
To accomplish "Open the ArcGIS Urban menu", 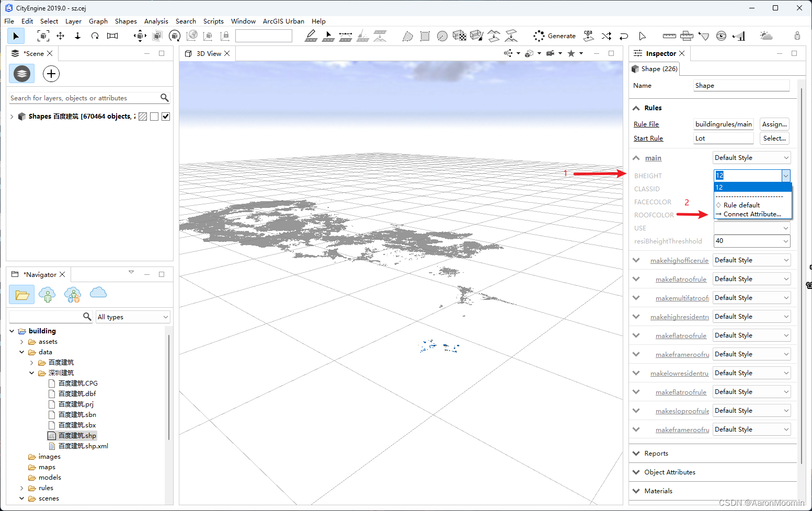I will click(283, 21).
